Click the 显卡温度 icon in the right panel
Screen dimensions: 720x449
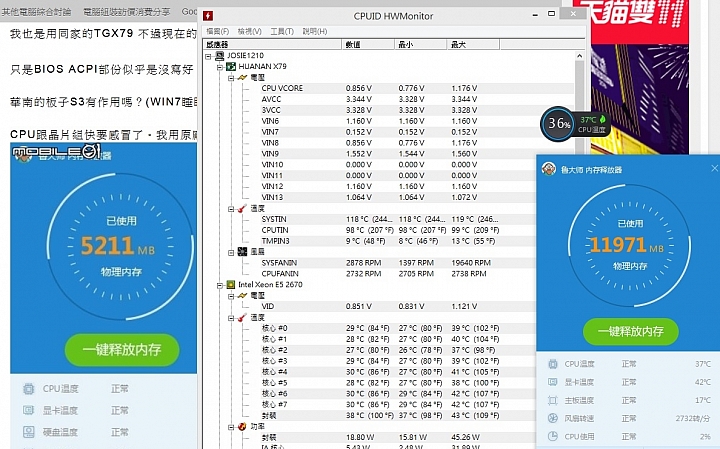pos(553,382)
